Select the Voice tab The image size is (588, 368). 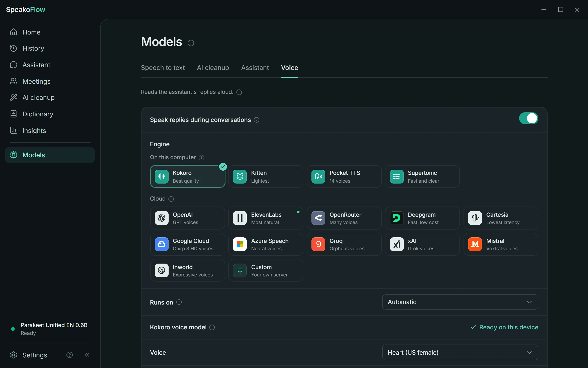coord(289,68)
